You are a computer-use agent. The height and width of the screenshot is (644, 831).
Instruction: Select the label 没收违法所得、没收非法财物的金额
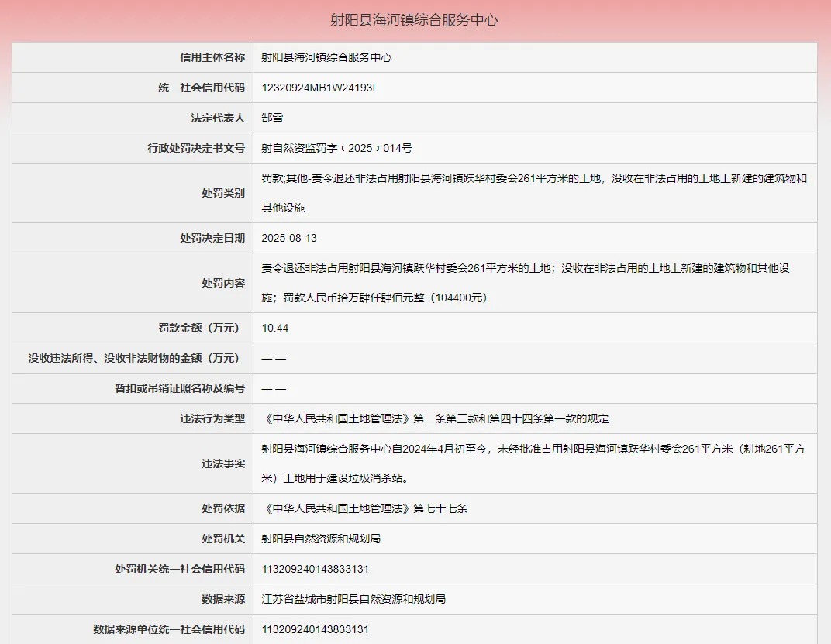pyautogui.click(x=134, y=358)
